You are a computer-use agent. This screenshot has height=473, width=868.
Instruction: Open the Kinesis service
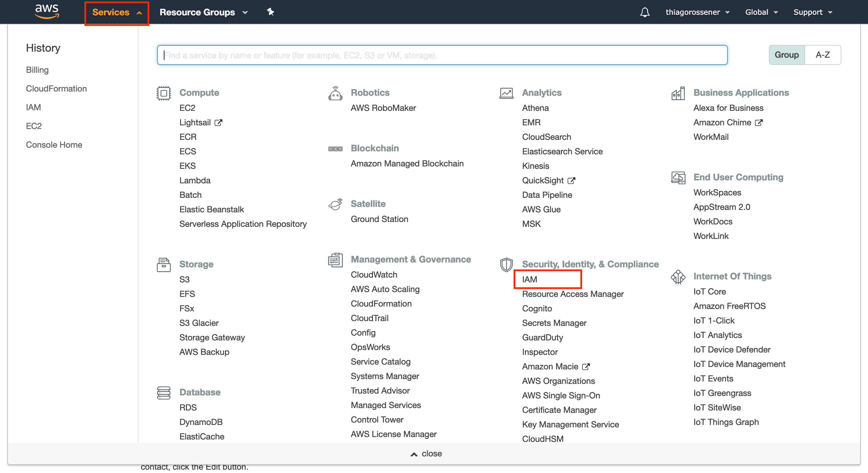tap(536, 166)
